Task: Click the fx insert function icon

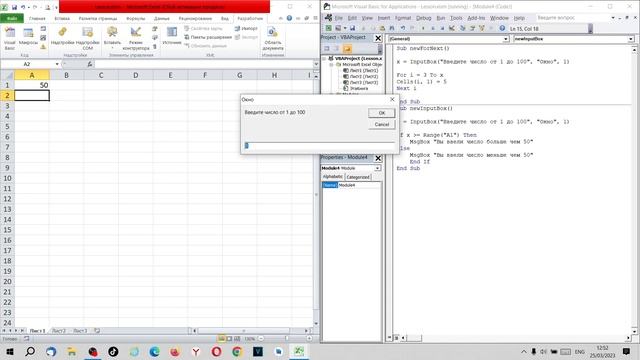Action: (x=89, y=64)
